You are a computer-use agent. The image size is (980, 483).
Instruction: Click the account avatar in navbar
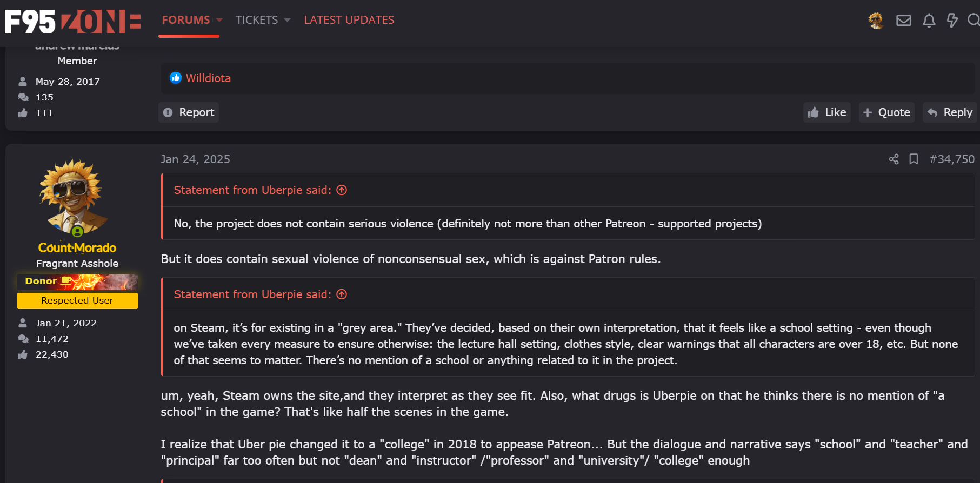click(x=876, y=21)
